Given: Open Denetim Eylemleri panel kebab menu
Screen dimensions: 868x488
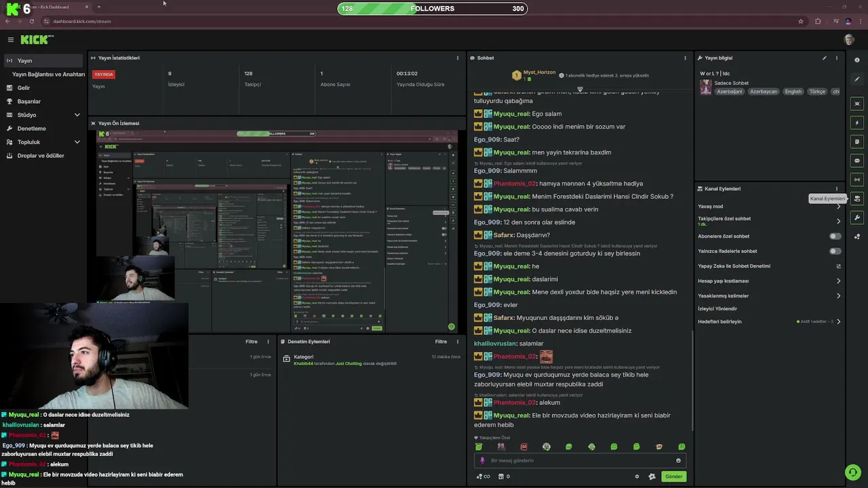Looking at the screenshot, I should click(x=458, y=342).
